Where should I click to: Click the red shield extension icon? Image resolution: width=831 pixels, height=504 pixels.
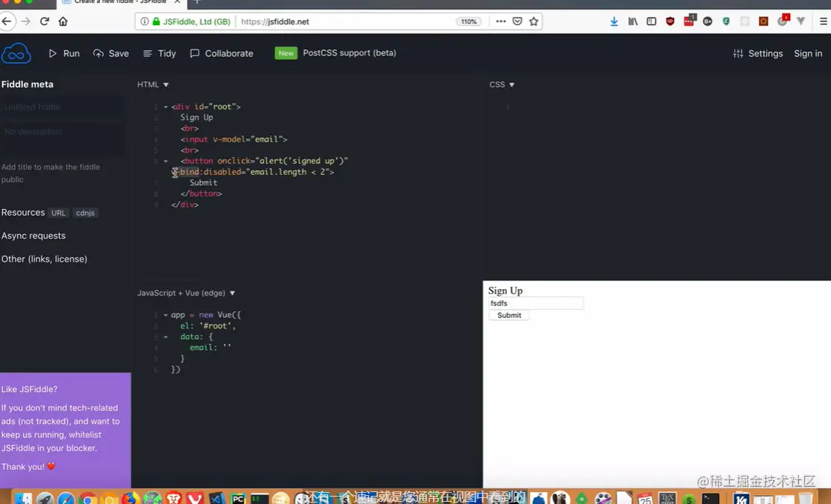[x=670, y=21]
